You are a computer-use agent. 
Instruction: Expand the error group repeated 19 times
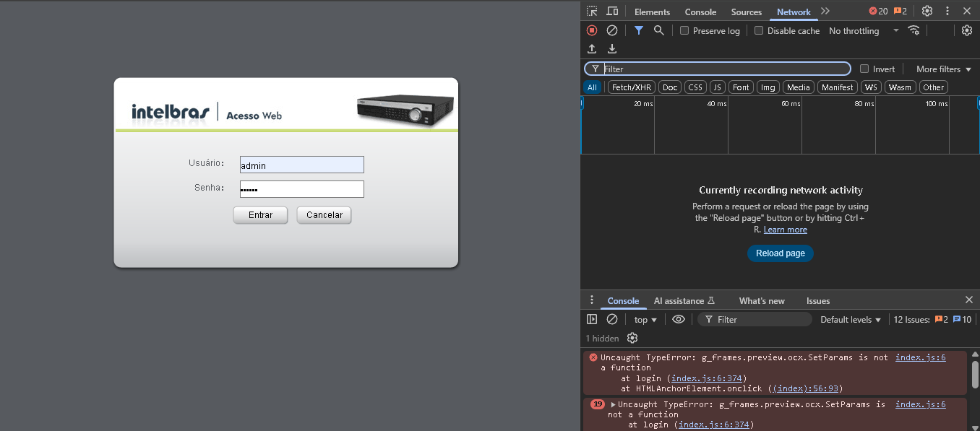tap(614, 404)
